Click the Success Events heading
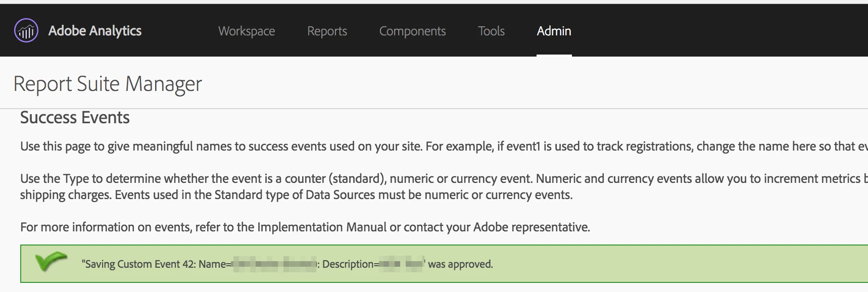The height and width of the screenshot is (292, 868). 75,118
